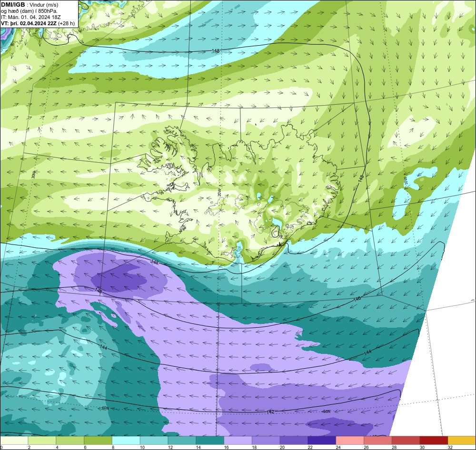Click the DMI/IGB title text
The height and width of the screenshot is (450, 476).
point(13,5)
